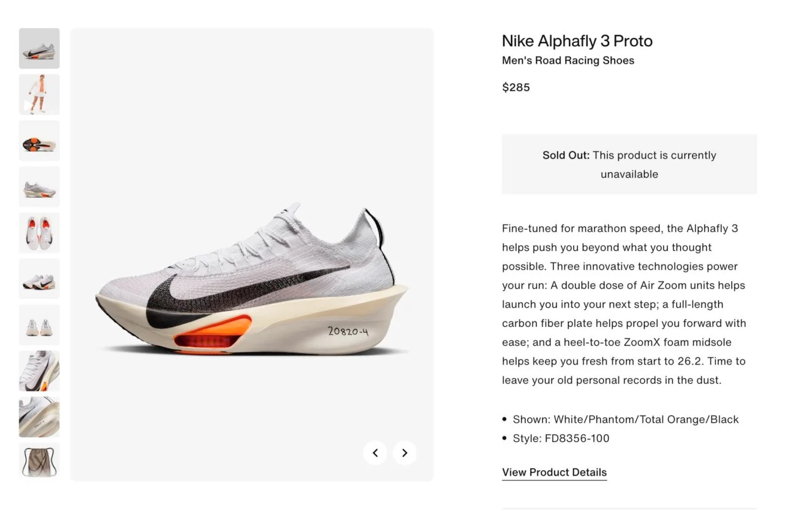The image size is (812, 523).
Task: Click the Style FD8356-100 bullet text
Action: pos(560,438)
